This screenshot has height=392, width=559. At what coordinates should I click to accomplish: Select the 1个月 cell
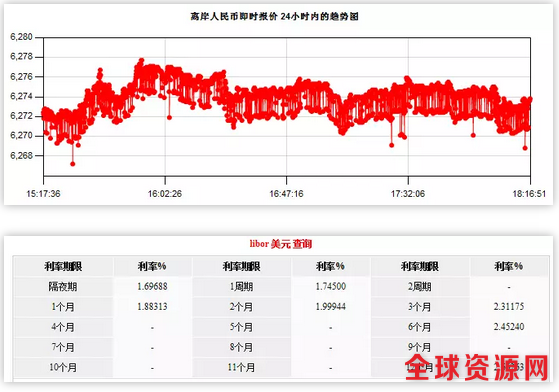pyautogui.click(x=63, y=307)
